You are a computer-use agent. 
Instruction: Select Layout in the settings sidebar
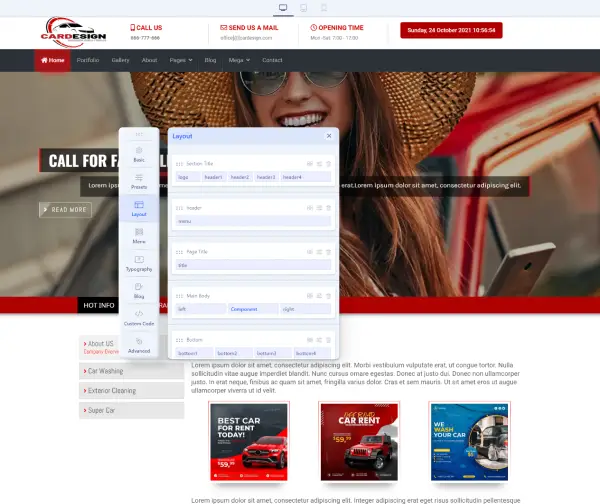(139, 209)
